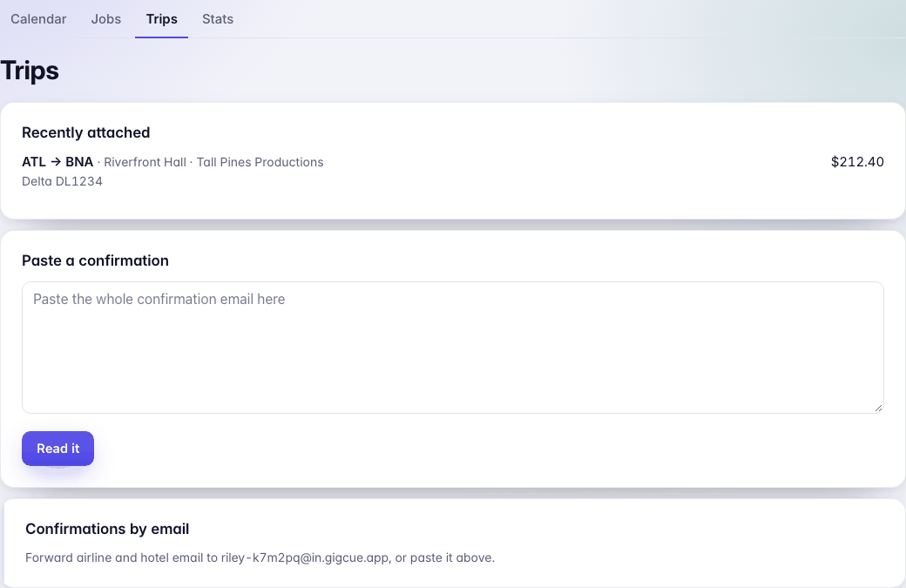906x588 pixels.
Task: Click the Riverfront Hall venue text
Action: click(x=145, y=162)
